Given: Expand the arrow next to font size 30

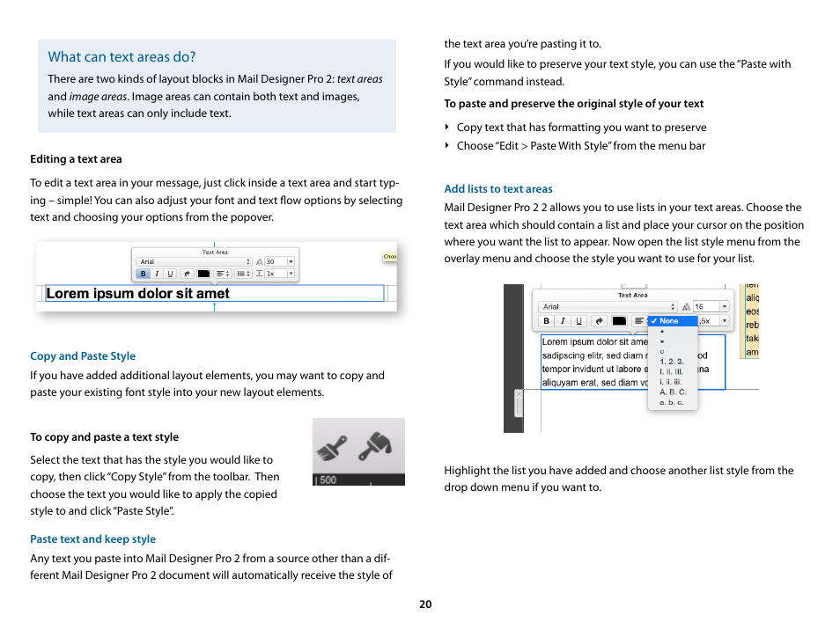Looking at the screenshot, I should click(291, 262).
